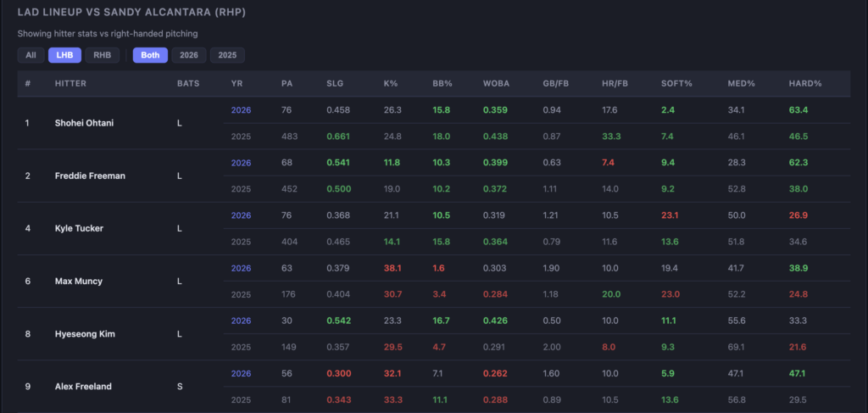Viewport: 868px width, 413px height.
Task: Select hitter Hyeseong Kim
Action: click(x=85, y=334)
